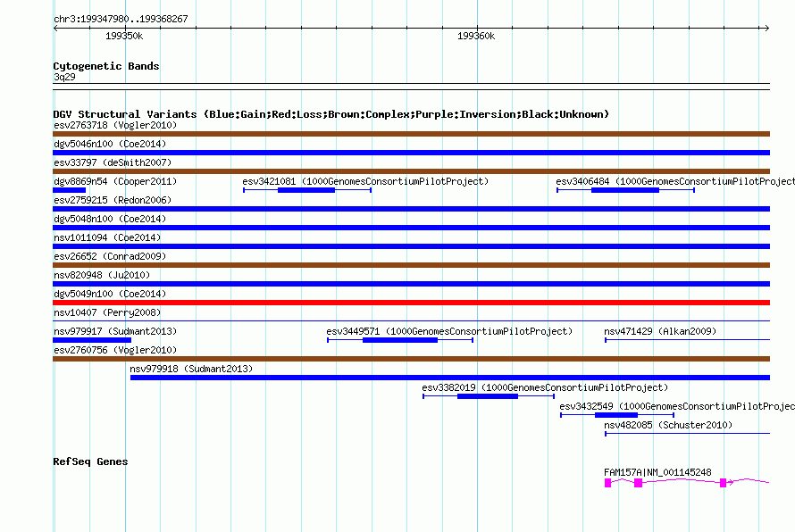This screenshot has height=532, width=795.
Task: Select the brown esv2763718 variant bar
Action: pyautogui.click(x=411, y=134)
